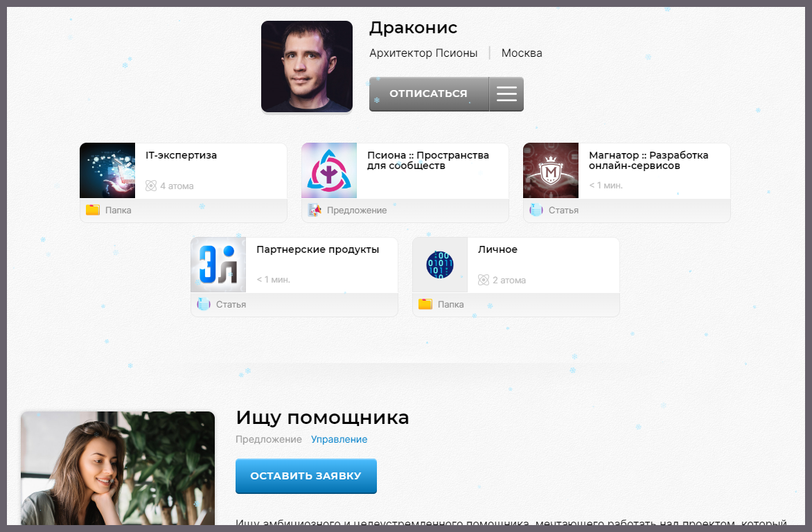Open the Управление link
Image resolution: width=812 pixels, height=532 pixels.
pyautogui.click(x=339, y=439)
